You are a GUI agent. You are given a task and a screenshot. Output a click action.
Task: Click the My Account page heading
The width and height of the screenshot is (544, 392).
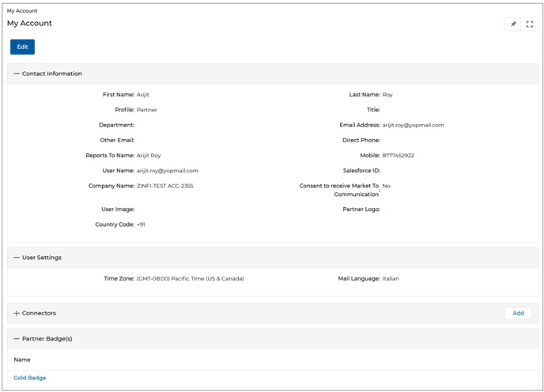pos(30,24)
